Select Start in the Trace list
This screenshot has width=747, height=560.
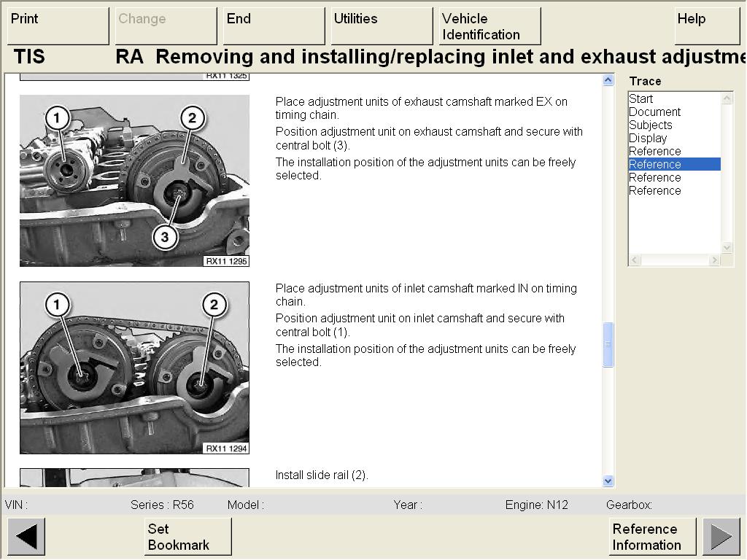[641, 99]
